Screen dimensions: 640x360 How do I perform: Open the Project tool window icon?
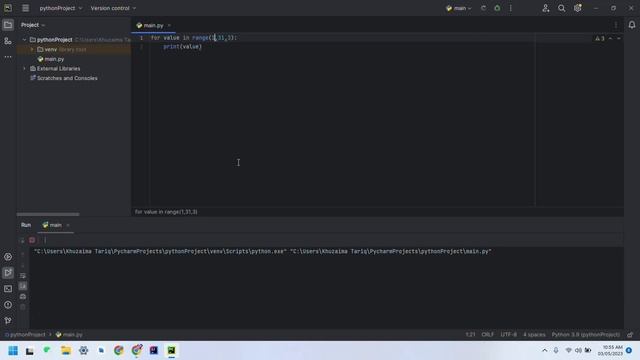(x=8, y=25)
